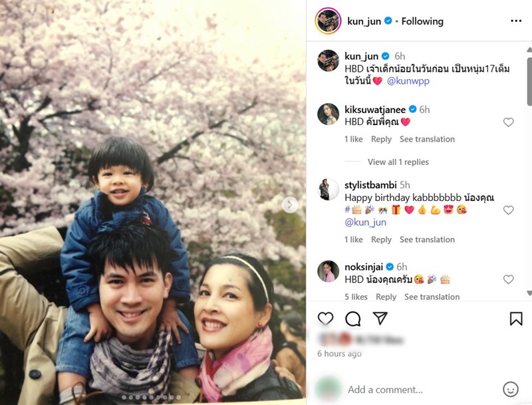Expand View all 1 replies

pyautogui.click(x=398, y=162)
